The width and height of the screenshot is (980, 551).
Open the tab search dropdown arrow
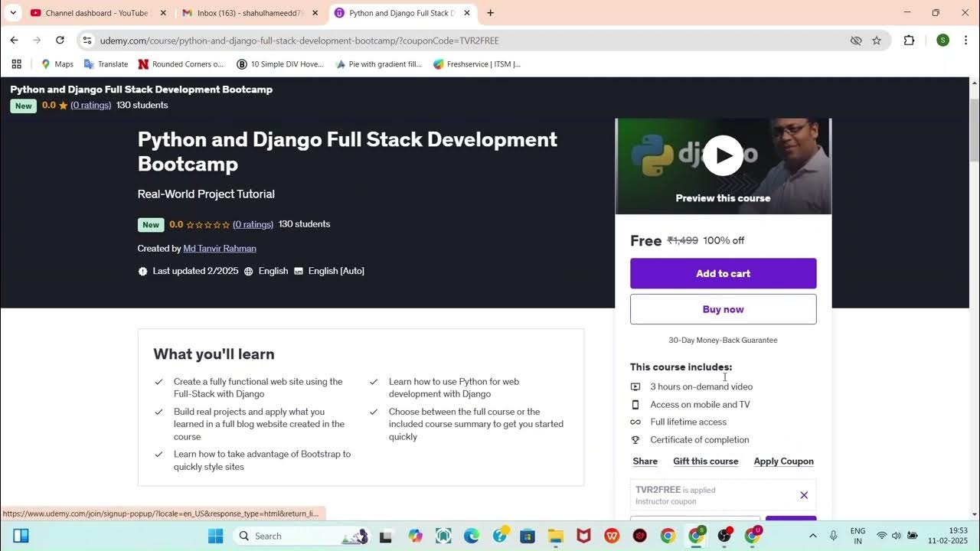coord(12,13)
